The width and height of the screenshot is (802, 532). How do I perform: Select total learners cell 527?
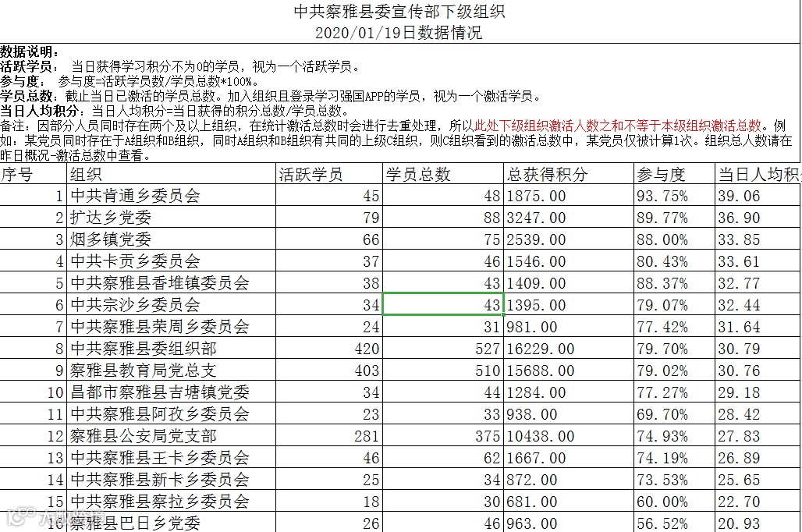click(443, 349)
